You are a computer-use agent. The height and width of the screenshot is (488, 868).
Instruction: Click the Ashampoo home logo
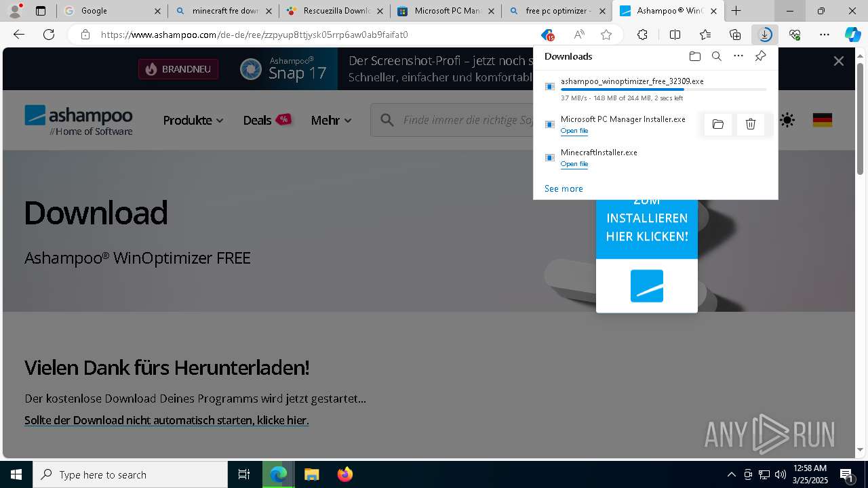point(79,120)
